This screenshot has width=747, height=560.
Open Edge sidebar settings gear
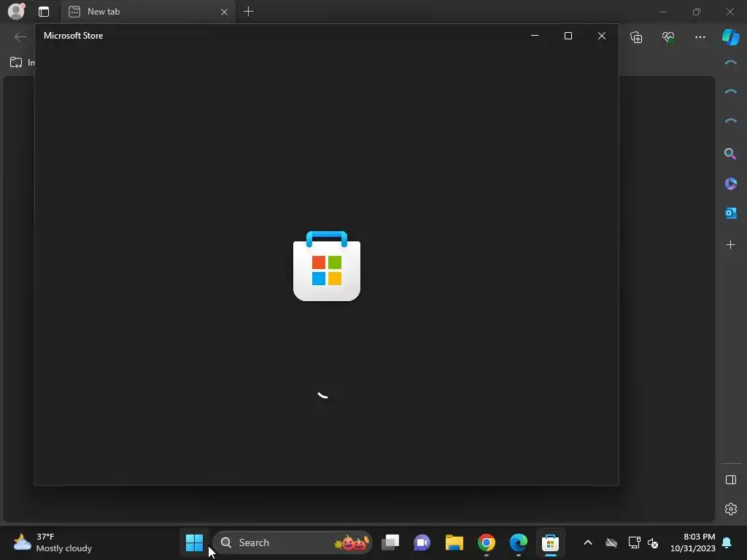pos(731,509)
